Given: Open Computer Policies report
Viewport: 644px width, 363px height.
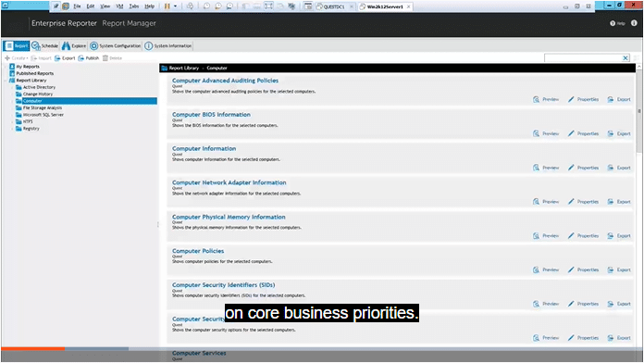Looking at the screenshot, I should [198, 251].
